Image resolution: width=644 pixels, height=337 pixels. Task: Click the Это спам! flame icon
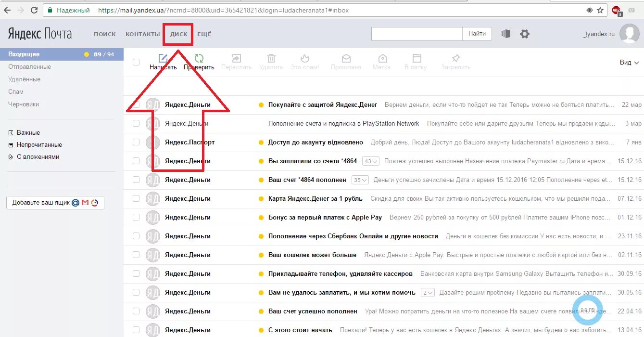(305, 58)
